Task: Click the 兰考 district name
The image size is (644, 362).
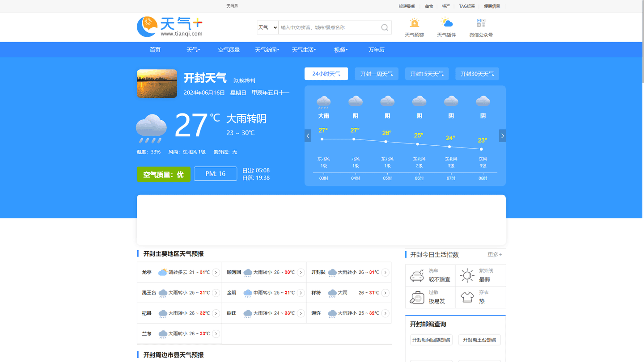Action: [147, 334]
